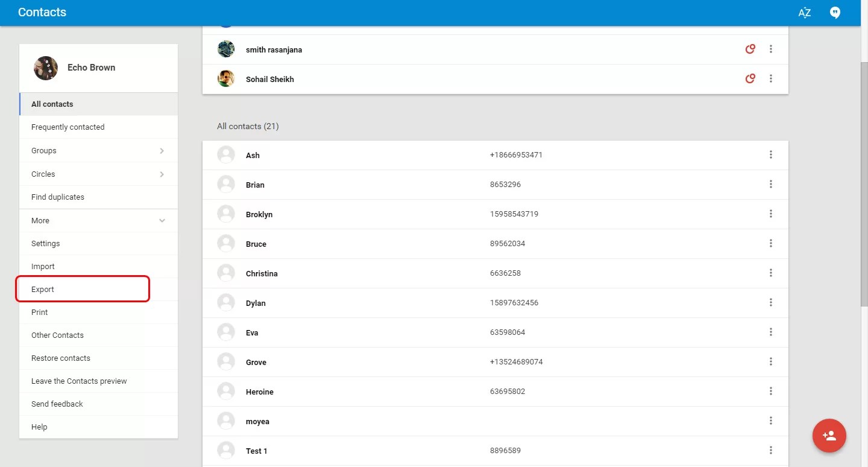Image resolution: width=868 pixels, height=467 pixels.
Task: Click Restore contacts option
Action: tap(99, 358)
